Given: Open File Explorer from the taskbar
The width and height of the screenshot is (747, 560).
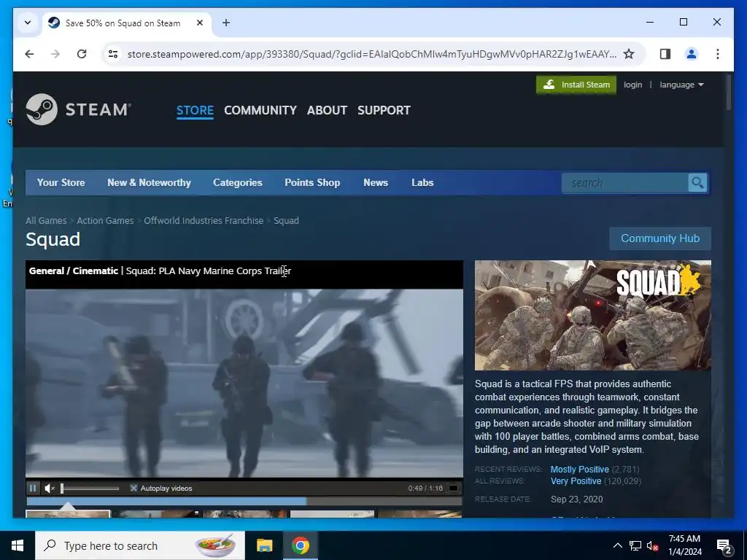Looking at the screenshot, I should pyautogui.click(x=264, y=545).
